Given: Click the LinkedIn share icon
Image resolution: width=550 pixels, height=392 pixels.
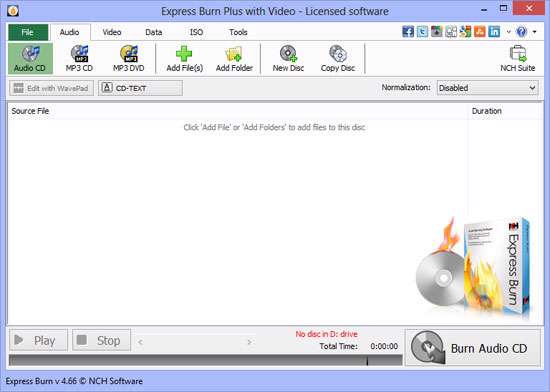Looking at the screenshot, I should [x=494, y=32].
